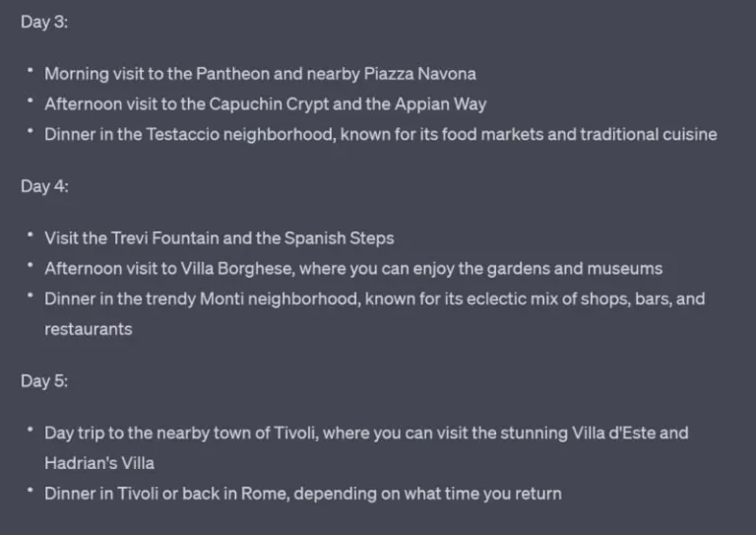Click the "Capuchin Crypt" text
Image resolution: width=756 pixels, height=535 pixels.
click(266, 103)
